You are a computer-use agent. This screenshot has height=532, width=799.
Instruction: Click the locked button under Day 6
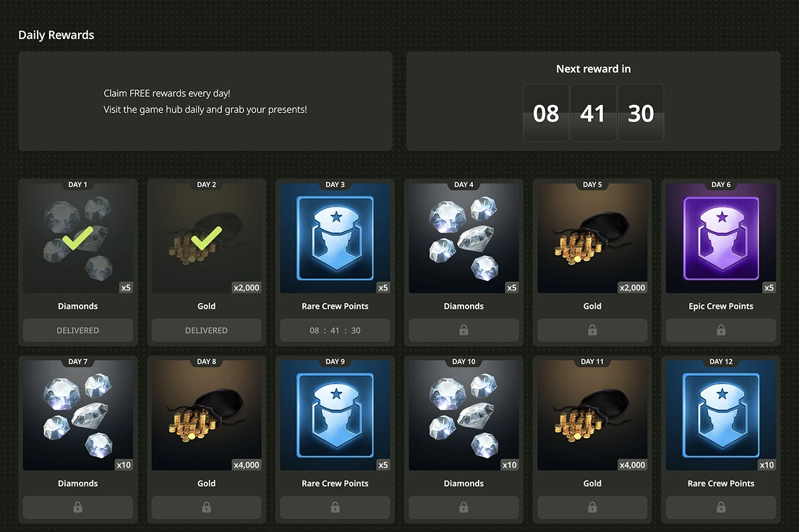[x=720, y=330]
